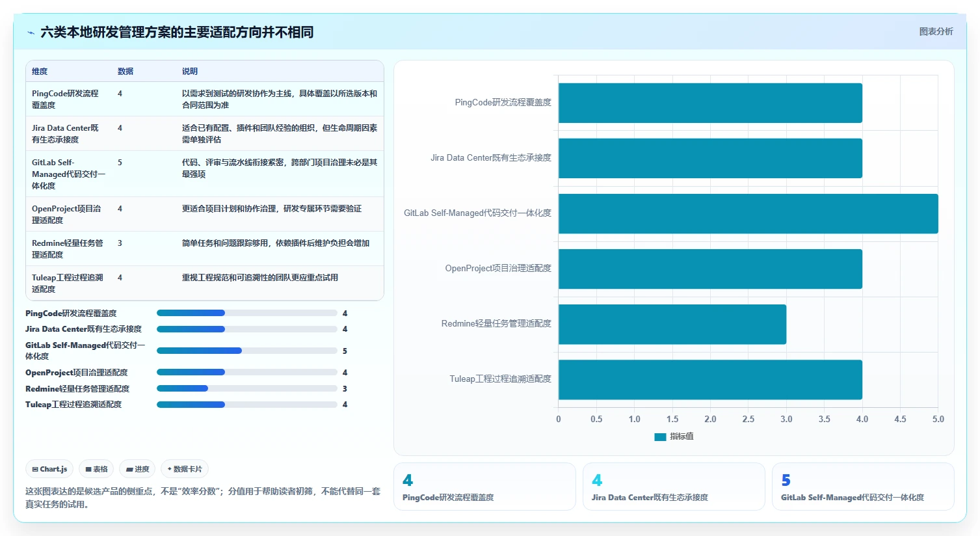
Task: Click description starting 代码、评审与流水线衔接紧密
Action: coord(280,168)
